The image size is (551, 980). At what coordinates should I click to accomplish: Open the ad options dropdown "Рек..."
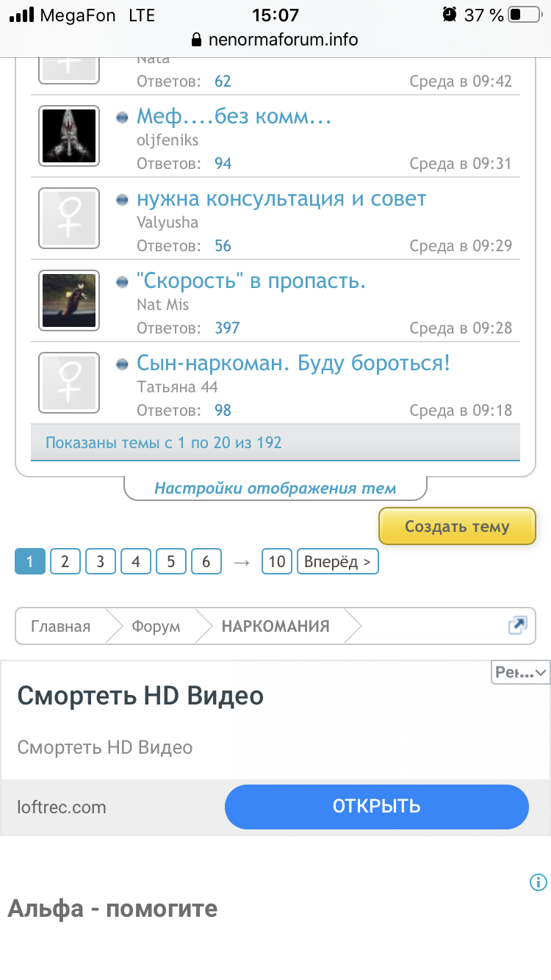(520, 672)
